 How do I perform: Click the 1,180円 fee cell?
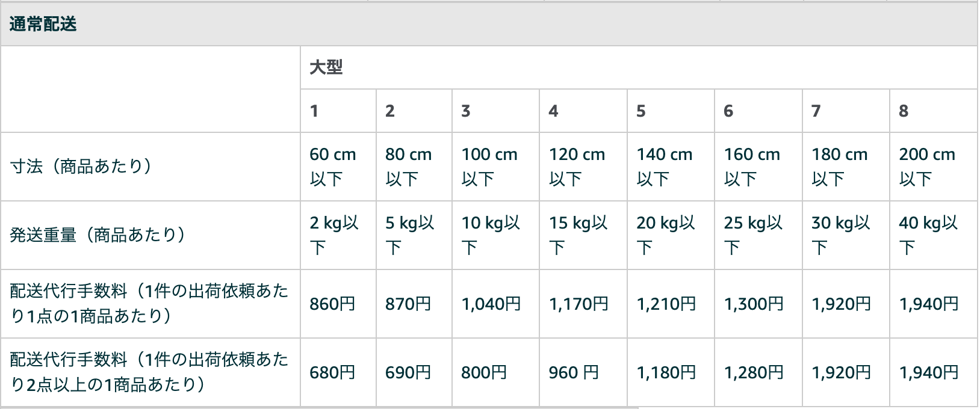click(x=666, y=373)
